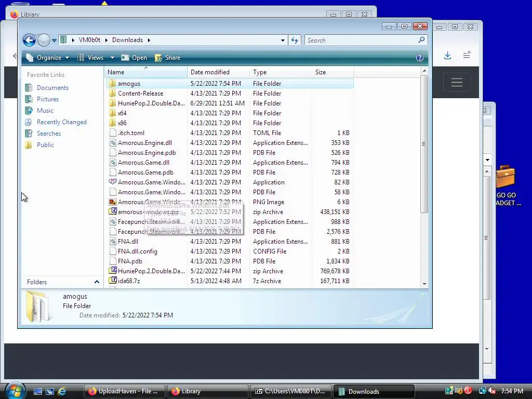Viewport: 532px width, 399px height.
Task: Open Searches favorite link
Action: [x=48, y=134]
